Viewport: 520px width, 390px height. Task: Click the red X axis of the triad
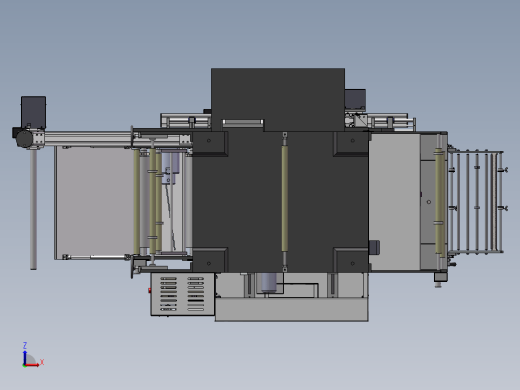(x=32, y=365)
